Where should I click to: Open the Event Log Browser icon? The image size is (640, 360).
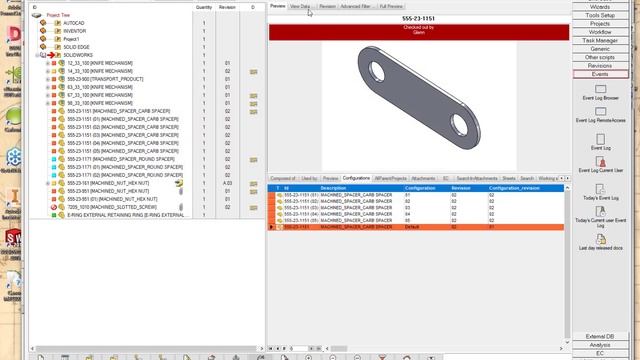[x=600, y=89]
